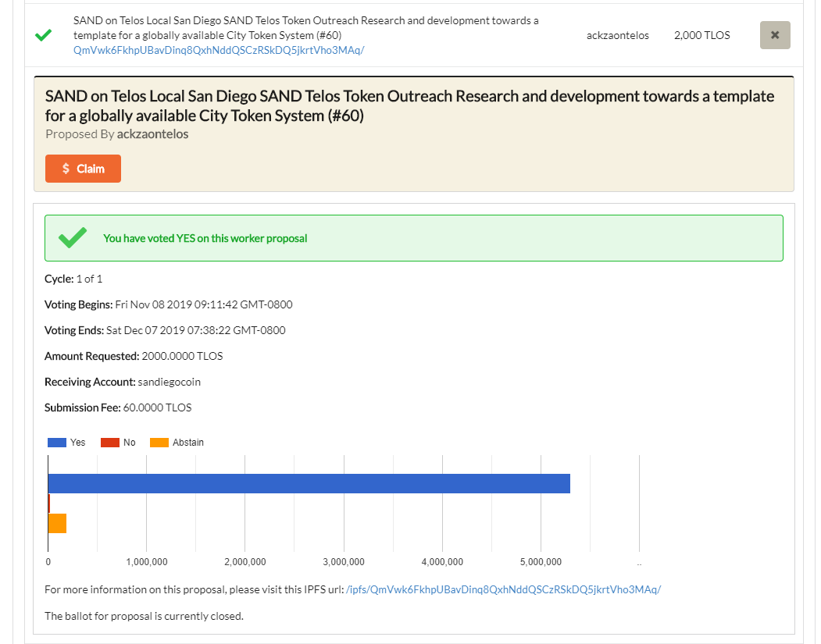This screenshot has width=821, height=644.
Task: Click the '4,000,000' axis label
Action: click(x=442, y=562)
